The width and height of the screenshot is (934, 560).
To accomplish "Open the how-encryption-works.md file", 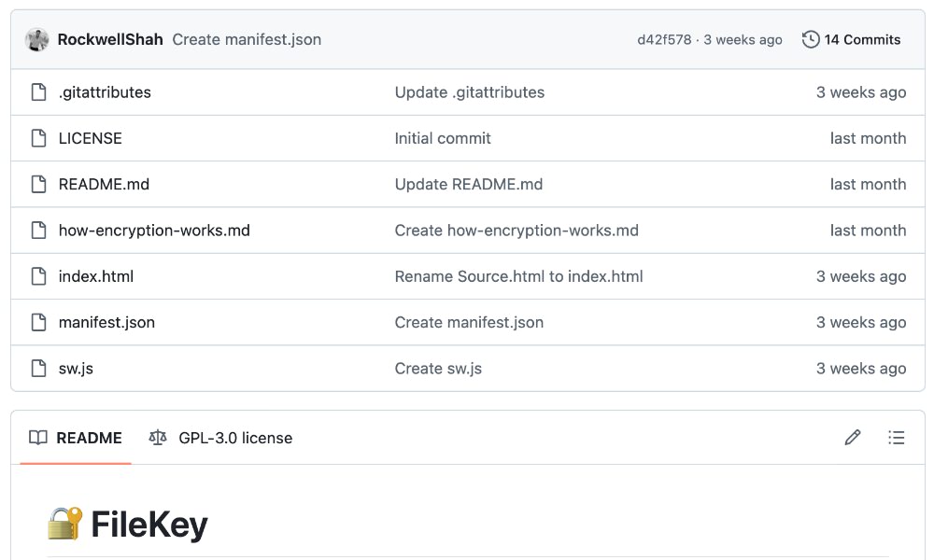I will tap(154, 231).
